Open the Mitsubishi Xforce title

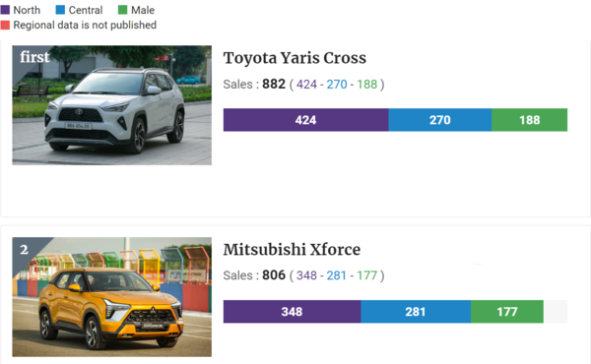[x=292, y=250]
